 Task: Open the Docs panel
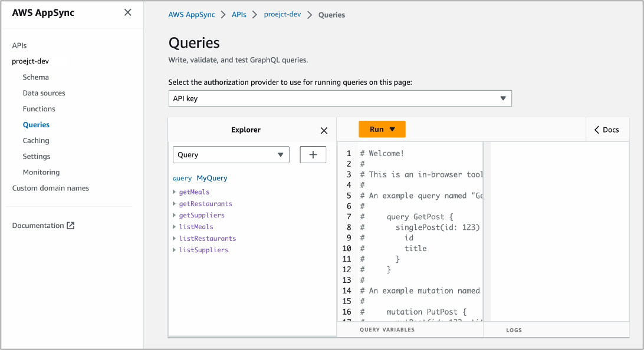607,130
